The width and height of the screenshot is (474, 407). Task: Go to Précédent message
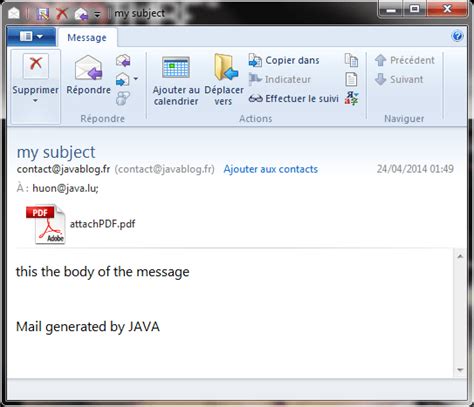tap(404, 60)
